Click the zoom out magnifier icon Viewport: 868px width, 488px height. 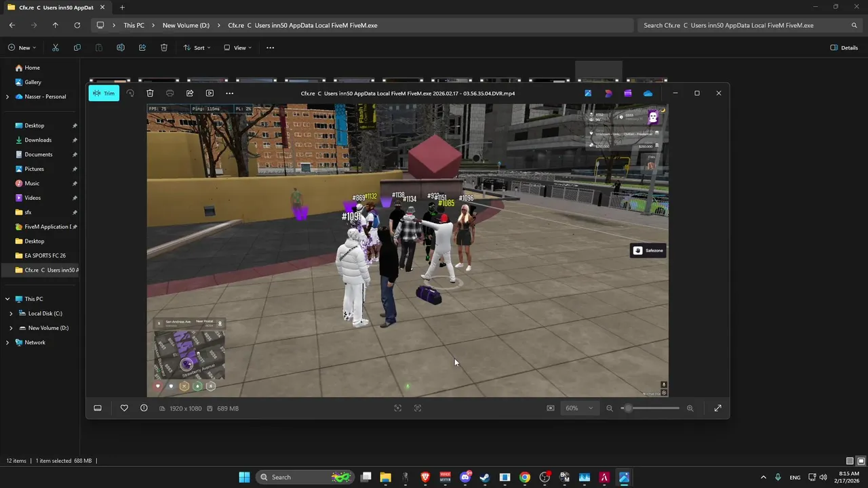click(609, 408)
